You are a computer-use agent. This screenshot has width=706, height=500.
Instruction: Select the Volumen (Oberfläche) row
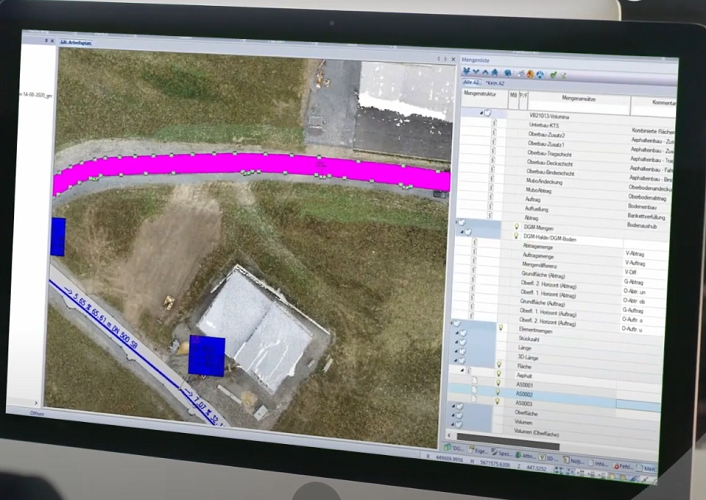(x=554, y=433)
